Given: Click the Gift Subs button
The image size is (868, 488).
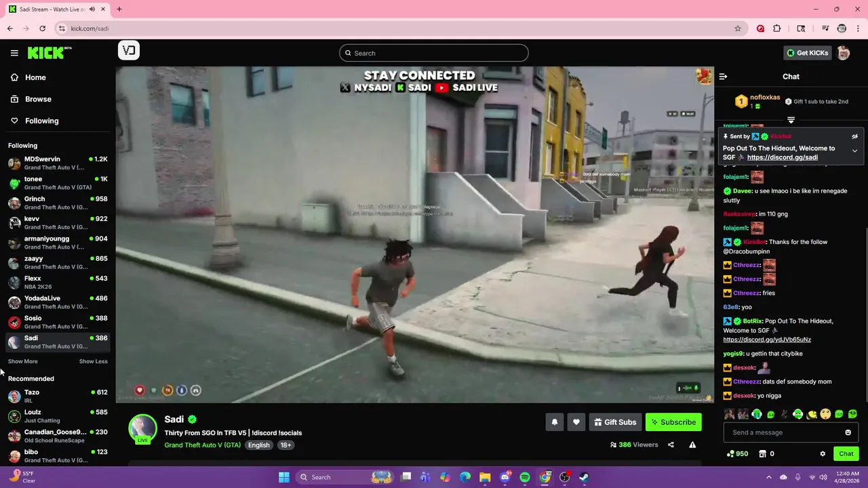Looking at the screenshot, I should tap(615, 422).
